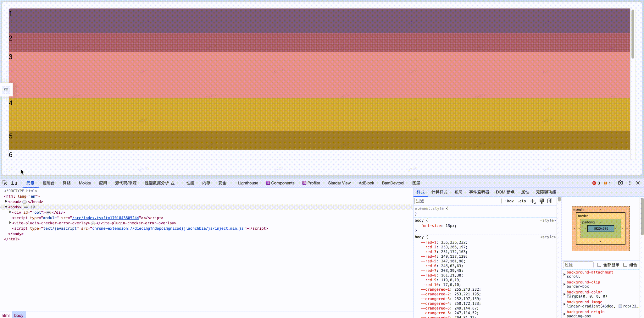Click the --orangered-1 value 255,243,232
Viewport: 644px width, 318px height.
pyautogui.click(x=467, y=289)
